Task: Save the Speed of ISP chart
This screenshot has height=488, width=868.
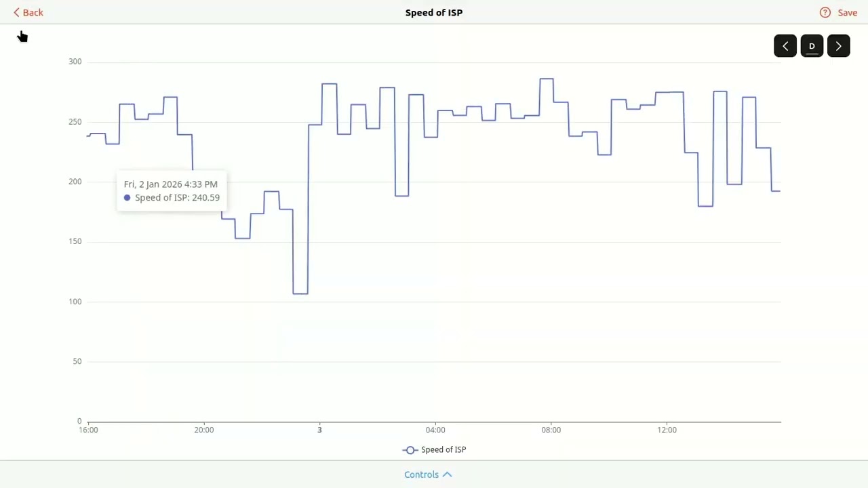Action: click(x=847, y=12)
